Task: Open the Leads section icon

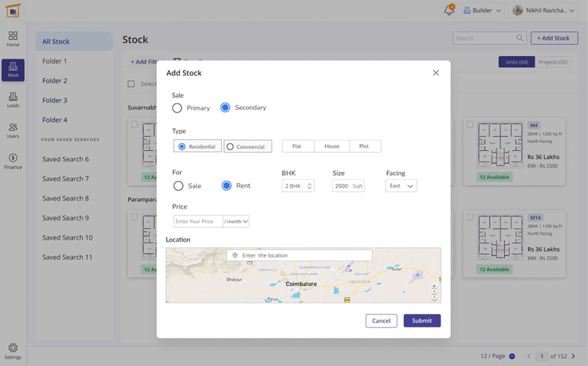Action: (x=13, y=100)
